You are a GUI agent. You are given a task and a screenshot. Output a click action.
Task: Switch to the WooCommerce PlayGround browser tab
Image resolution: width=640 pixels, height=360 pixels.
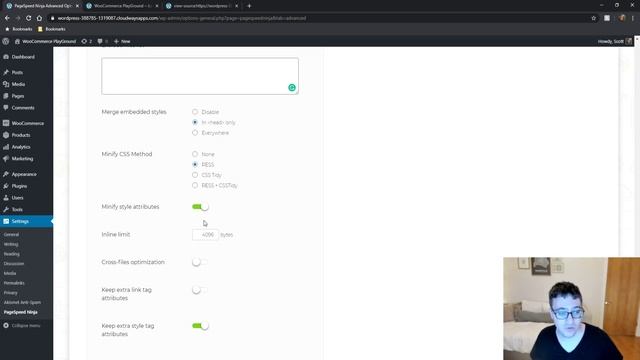122,6
